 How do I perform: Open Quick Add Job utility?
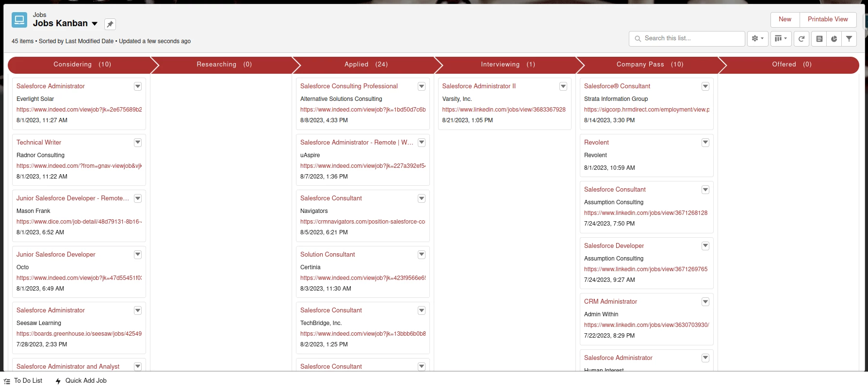click(x=81, y=381)
